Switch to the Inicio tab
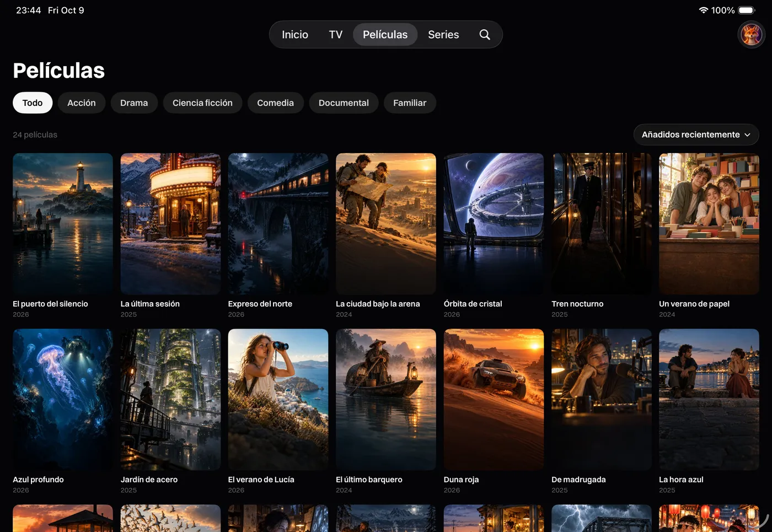772x532 pixels. click(x=295, y=35)
